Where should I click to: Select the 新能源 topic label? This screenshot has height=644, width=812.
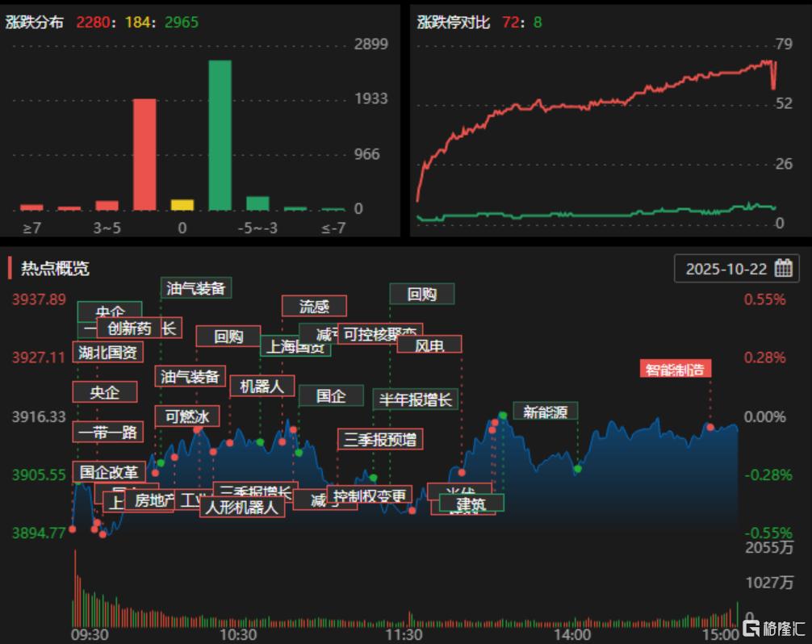545,412
